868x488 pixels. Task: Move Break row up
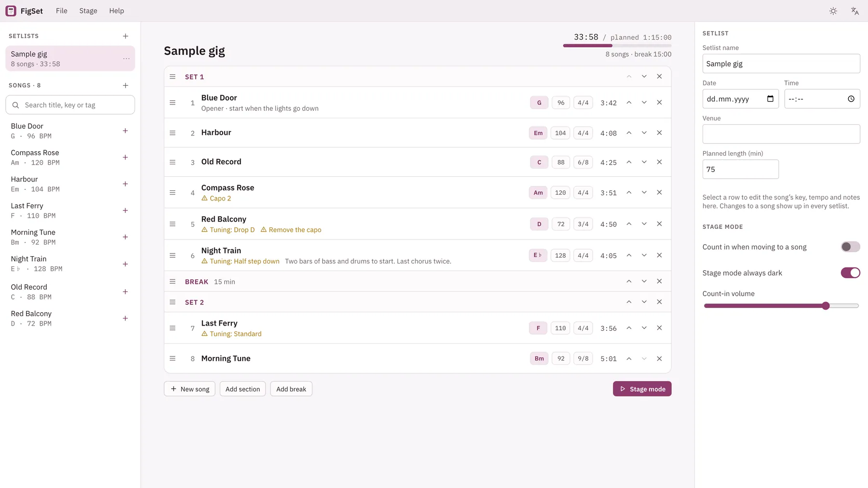click(x=629, y=281)
